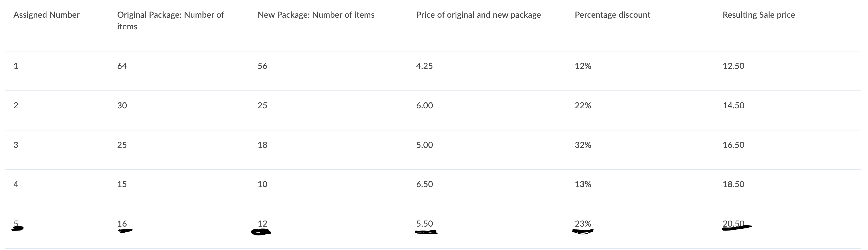Click the Percentage discount column header
Screen dimensions: 868x250
tap(612, 15)
